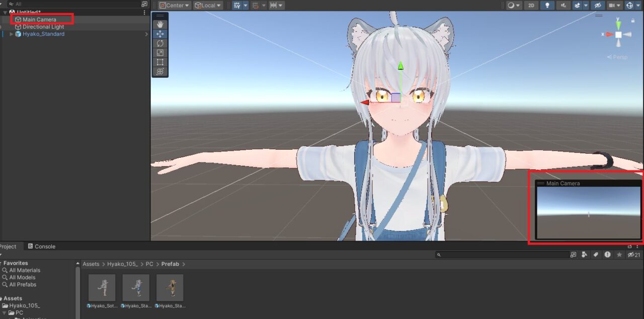Screen dimensions: 644x319
Task: Toggle scene audio mute
Action: click(563, 6)
